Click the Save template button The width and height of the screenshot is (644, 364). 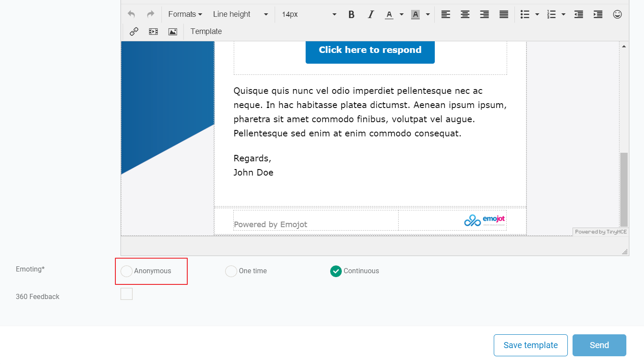530,345
